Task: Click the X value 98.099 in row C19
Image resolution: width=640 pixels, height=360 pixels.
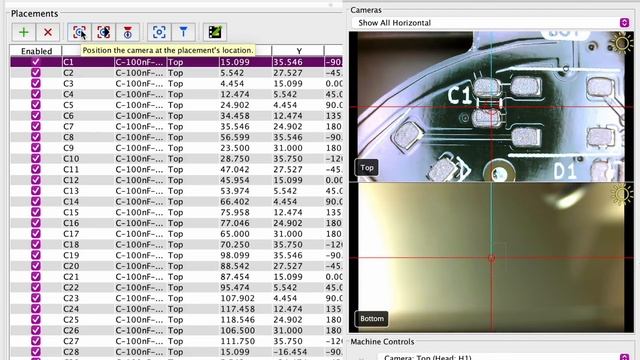Action: pyautogui.click(x=235, y=255)
